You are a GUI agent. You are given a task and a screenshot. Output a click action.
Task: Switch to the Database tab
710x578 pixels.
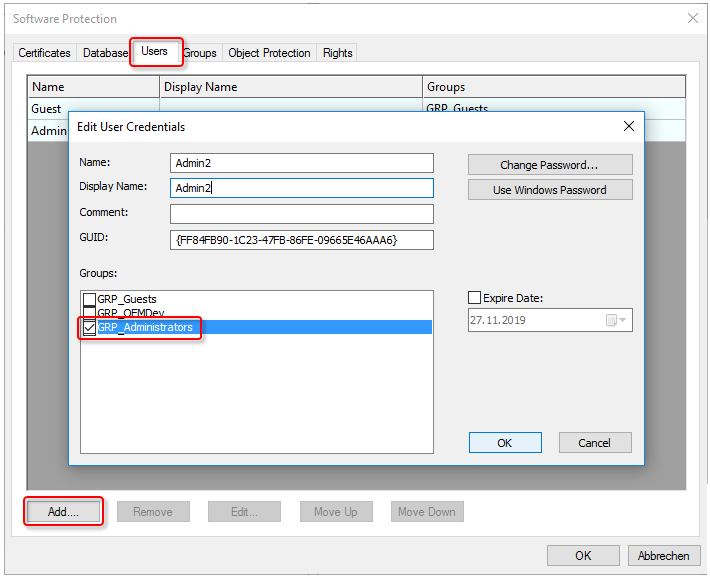tap(105, 53)
